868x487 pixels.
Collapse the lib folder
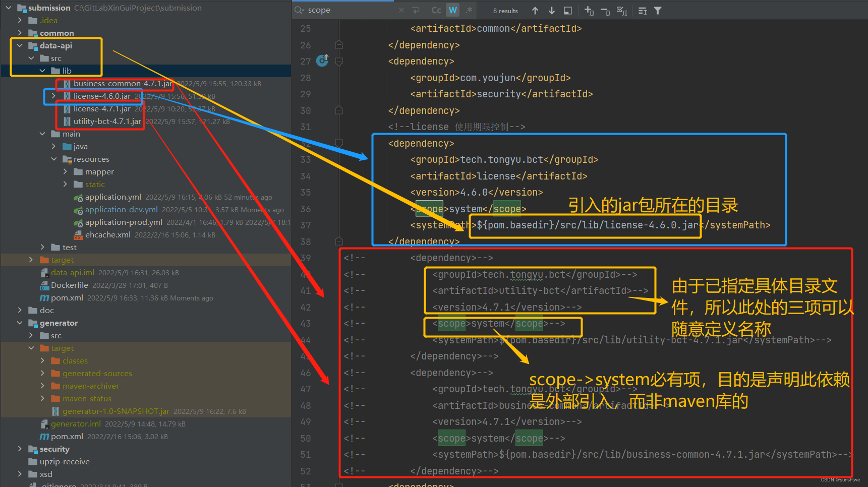tap(42, 71)
